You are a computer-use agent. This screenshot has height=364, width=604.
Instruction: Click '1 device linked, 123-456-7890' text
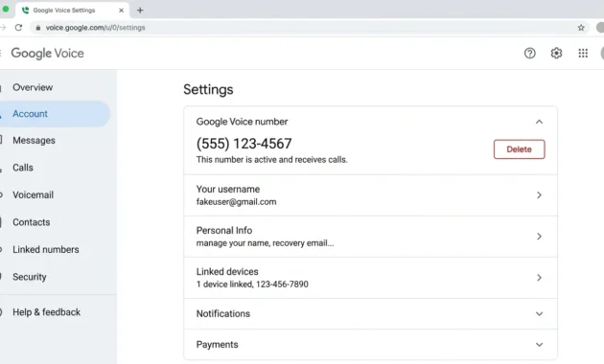coord(252,284)
